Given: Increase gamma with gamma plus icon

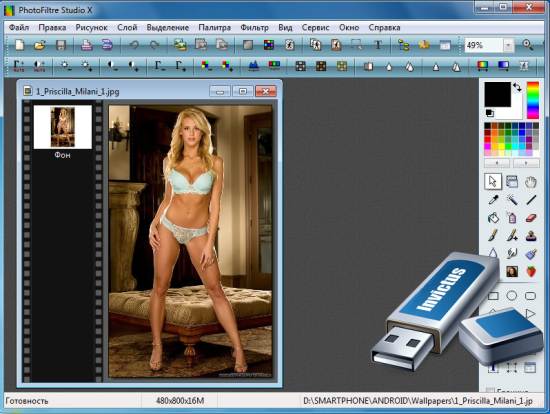Looking at the screenshot, I should [181, 66].
